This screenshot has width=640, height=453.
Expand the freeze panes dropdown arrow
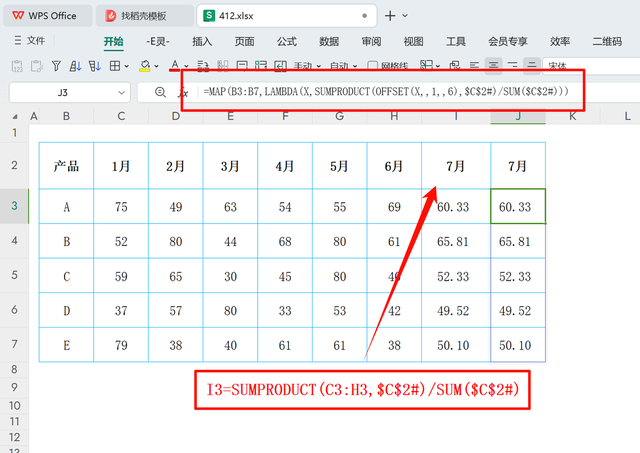click(x=438, y=66)
